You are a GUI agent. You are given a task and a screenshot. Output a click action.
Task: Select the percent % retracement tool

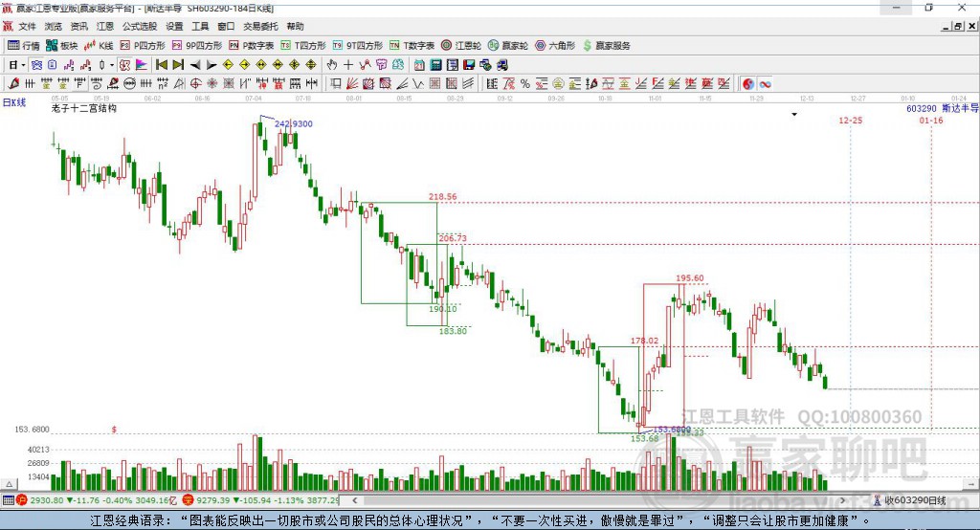coord(525,84)
